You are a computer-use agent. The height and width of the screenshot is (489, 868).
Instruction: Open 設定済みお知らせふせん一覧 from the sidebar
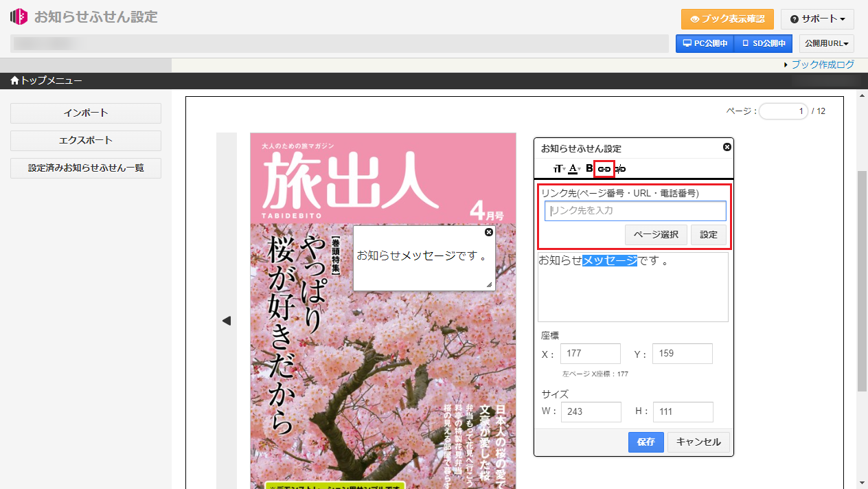tap(86, 168)
